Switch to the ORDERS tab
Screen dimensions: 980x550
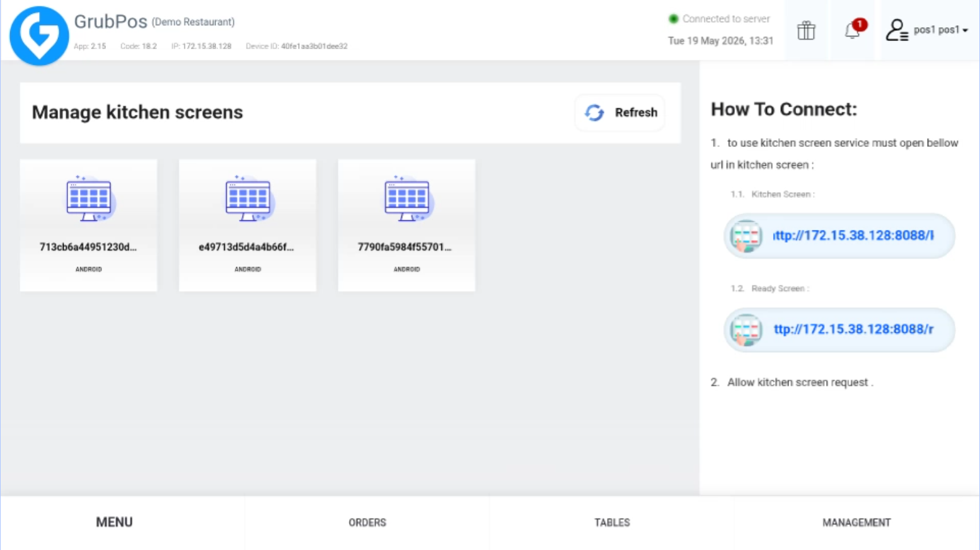click(367, 522)
